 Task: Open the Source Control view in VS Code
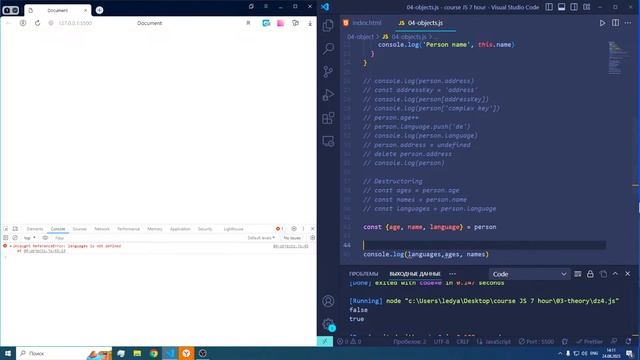pyautogui.click(x=328, y=72)
